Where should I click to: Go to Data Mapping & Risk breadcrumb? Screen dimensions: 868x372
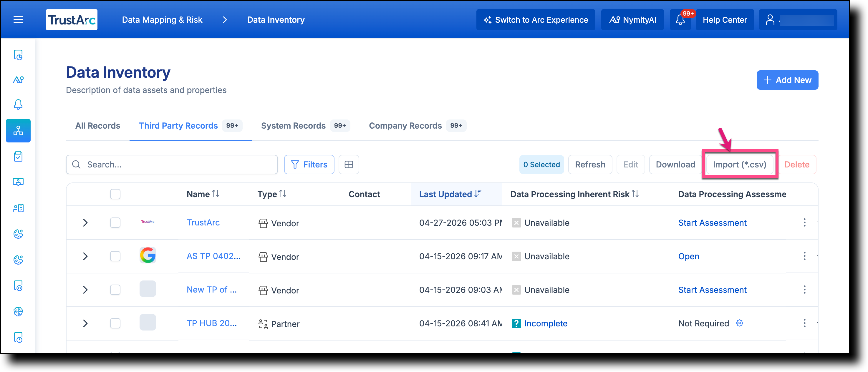pyautogui.click(x=162, y=20)
